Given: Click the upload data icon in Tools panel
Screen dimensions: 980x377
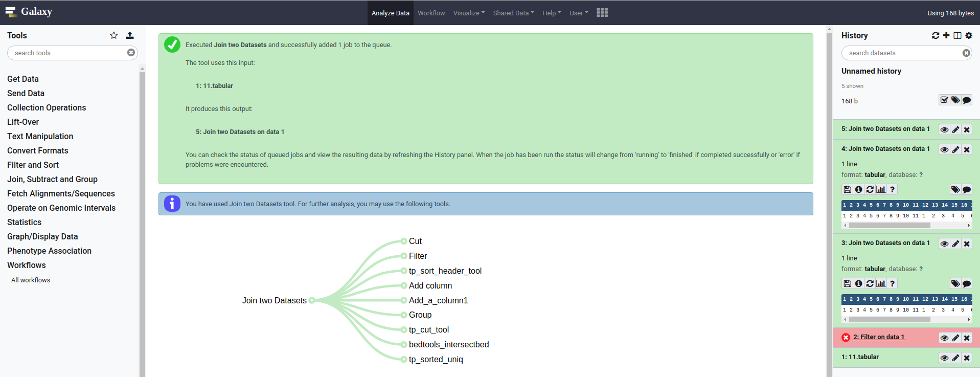Looking at the screenshot, I should click(x=130, y=35).
